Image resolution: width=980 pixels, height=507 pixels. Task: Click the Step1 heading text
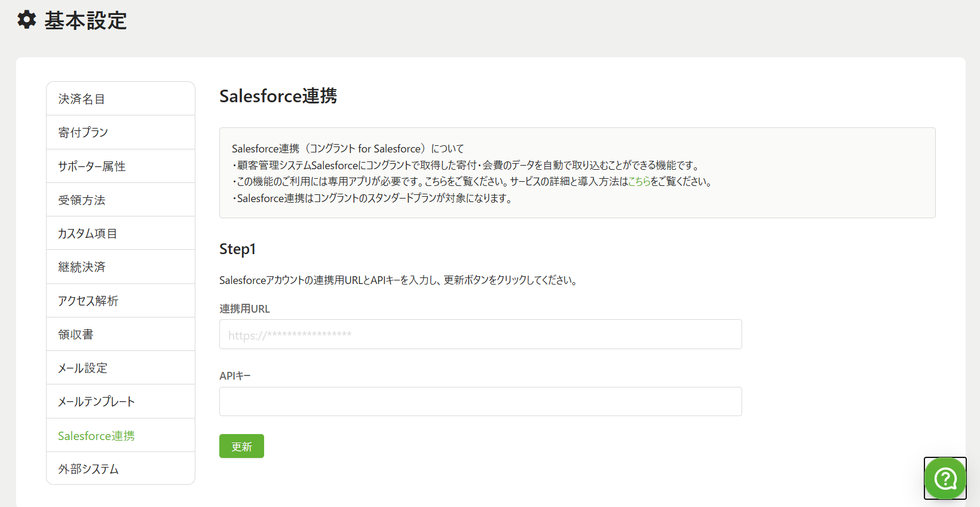coord(237,249)
